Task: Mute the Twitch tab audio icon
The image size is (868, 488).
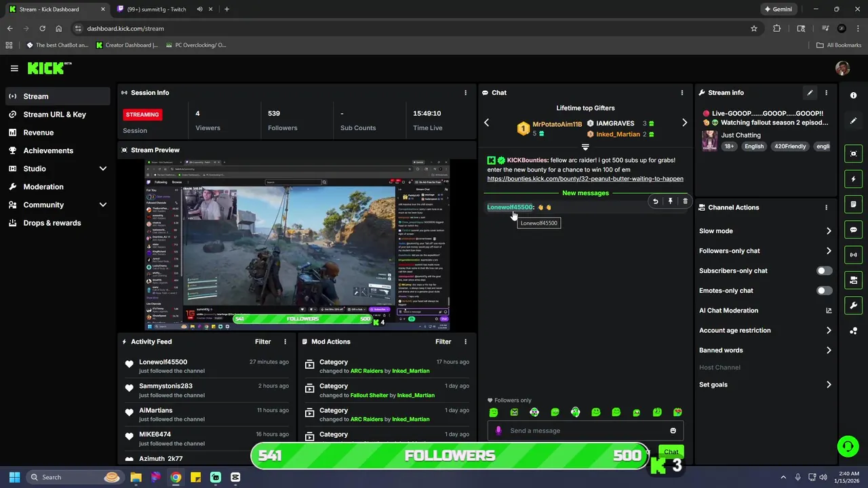Action: (199, 9)
